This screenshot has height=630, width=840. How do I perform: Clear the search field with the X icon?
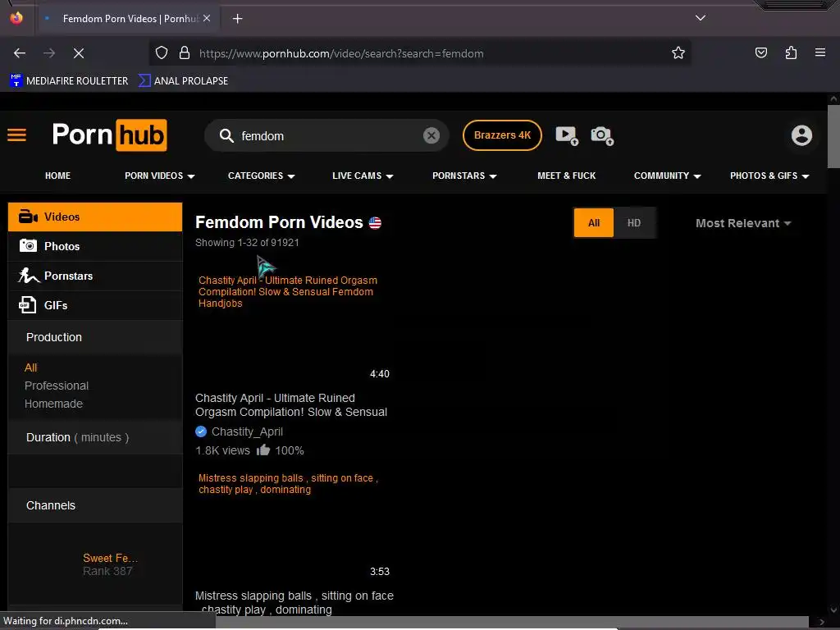[x=431, y=135]
